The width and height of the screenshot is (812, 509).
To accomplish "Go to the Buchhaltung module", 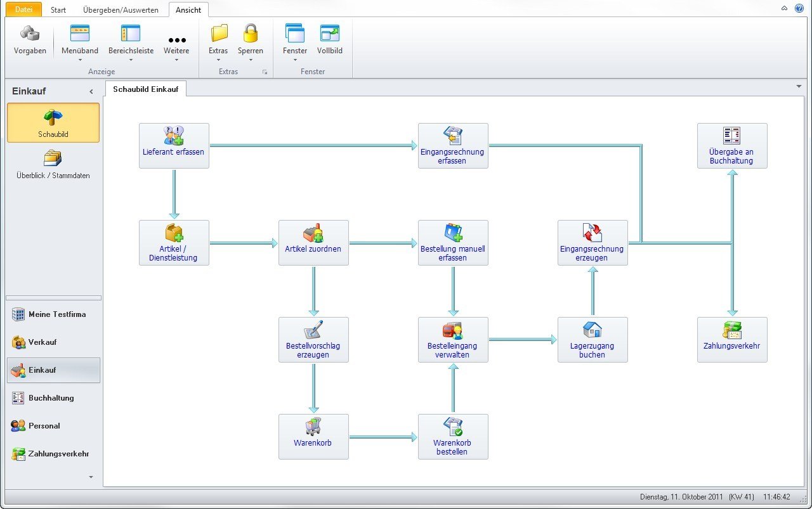I will coord(51,398).
